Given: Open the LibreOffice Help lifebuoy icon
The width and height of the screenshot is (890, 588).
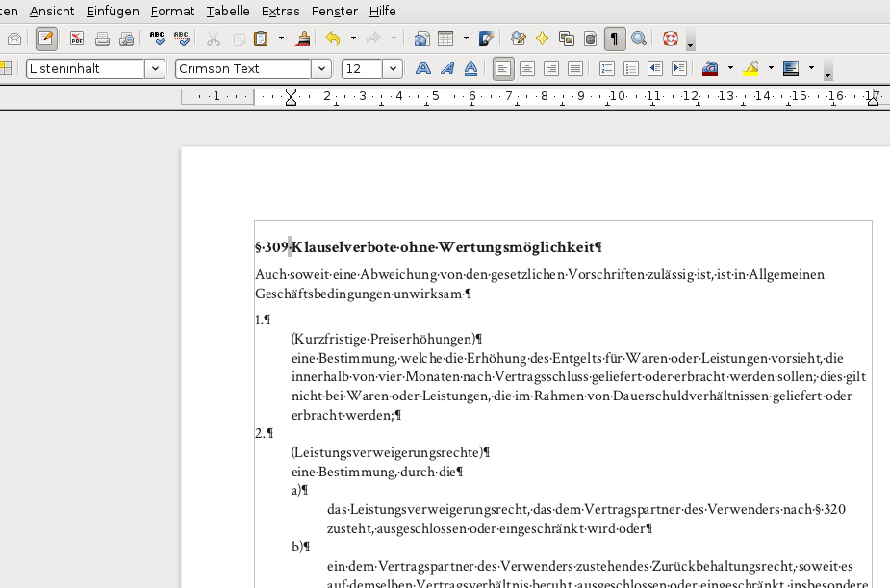Looking at the screenshot, I should 671,38.
